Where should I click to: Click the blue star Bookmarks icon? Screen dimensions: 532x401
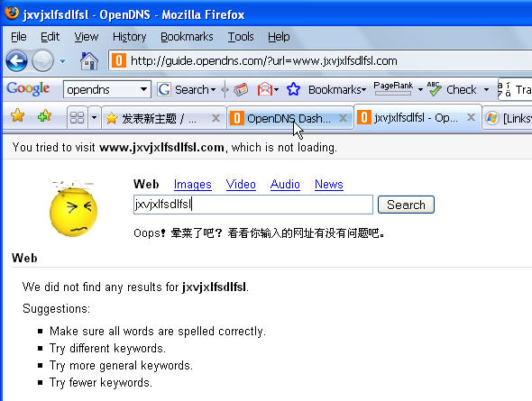coord(293,89)
